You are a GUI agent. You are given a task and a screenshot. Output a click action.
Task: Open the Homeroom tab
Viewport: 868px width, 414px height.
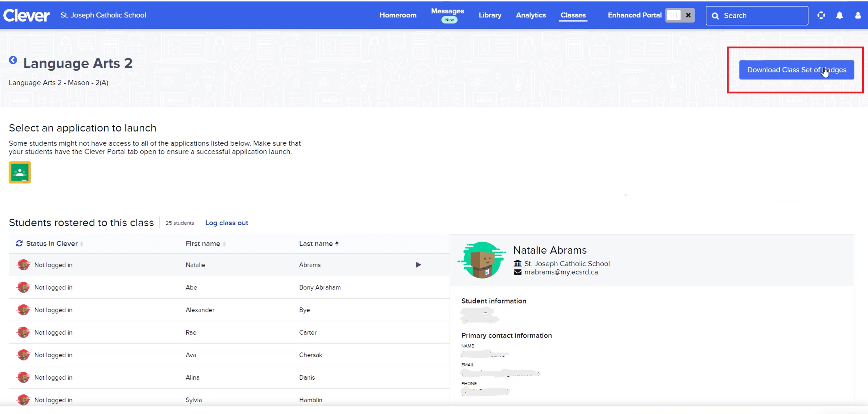(x=398, y=16)
